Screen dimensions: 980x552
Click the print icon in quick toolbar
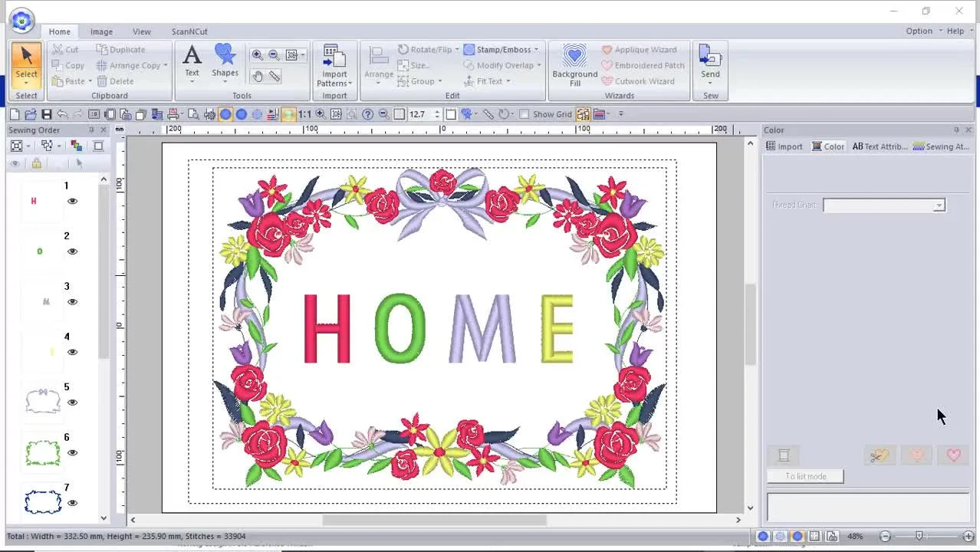pos(173,114)
